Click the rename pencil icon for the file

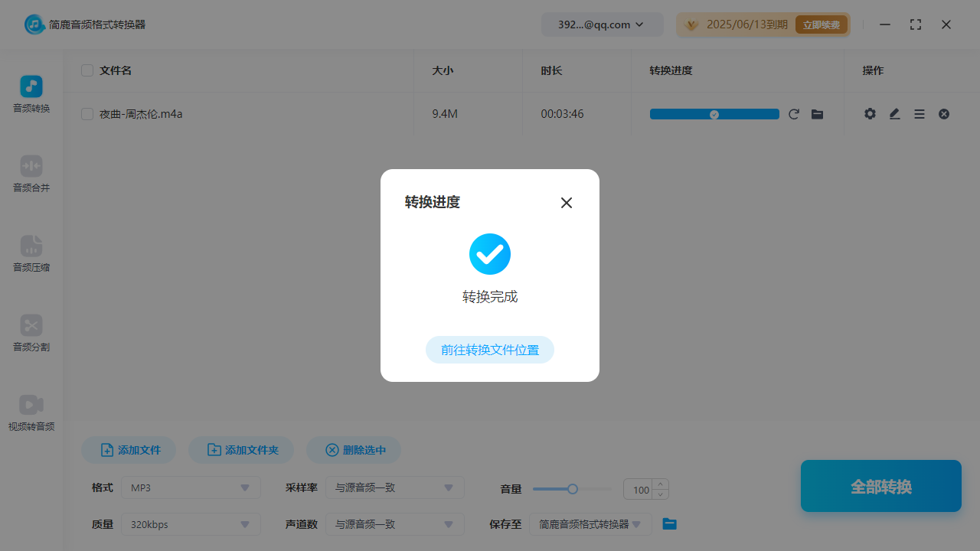coord(894,113)
